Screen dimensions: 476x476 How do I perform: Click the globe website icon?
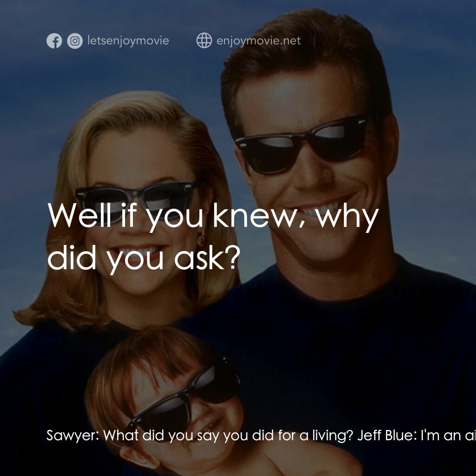click(x=204, y=41)
